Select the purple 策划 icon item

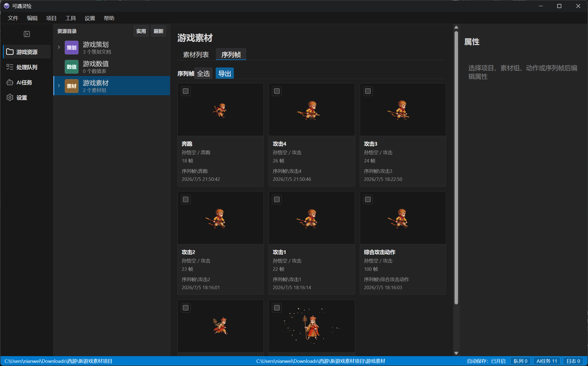tap(72, 47)
